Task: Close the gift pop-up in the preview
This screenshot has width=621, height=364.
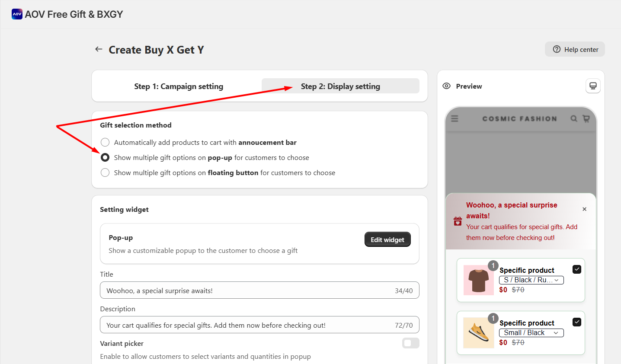Action: coord(584,209)
